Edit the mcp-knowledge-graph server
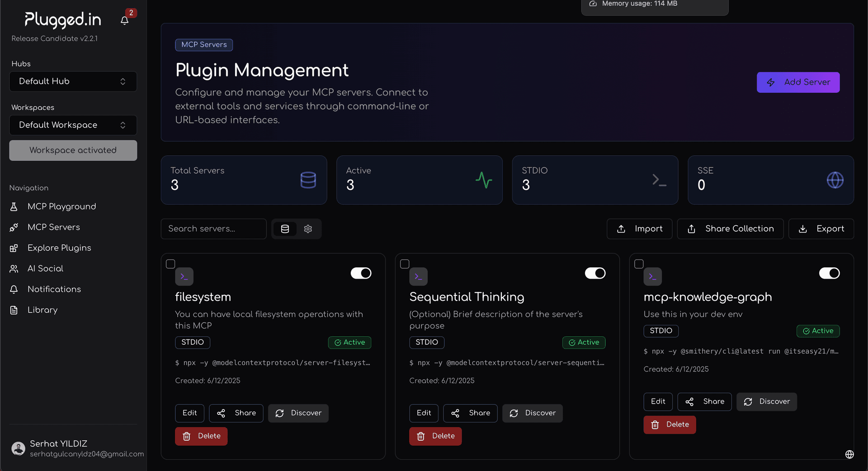Viewport: 868px width, 471px height. tap(658, 402)
